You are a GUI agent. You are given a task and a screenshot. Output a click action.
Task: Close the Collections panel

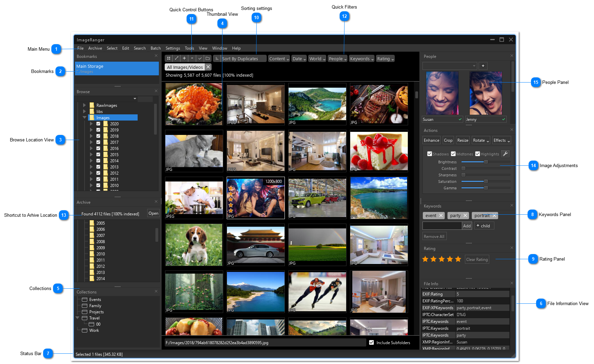156,291
